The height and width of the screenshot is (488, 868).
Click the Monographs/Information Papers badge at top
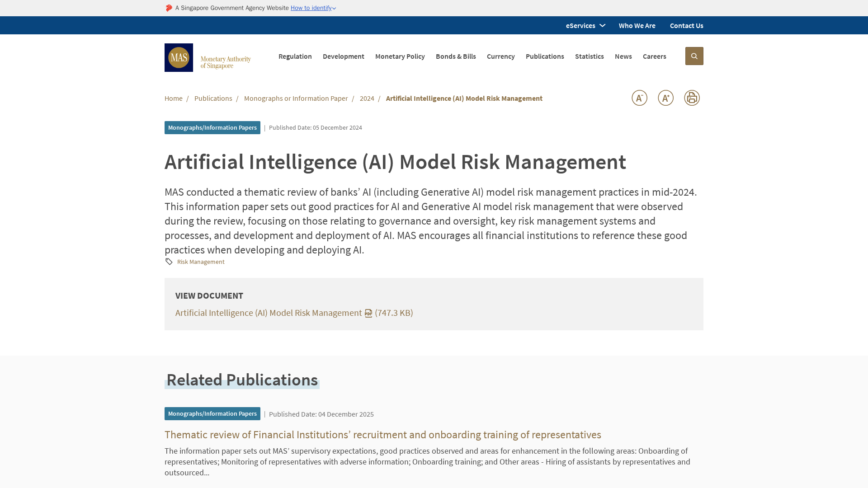(x=212, y=128)
